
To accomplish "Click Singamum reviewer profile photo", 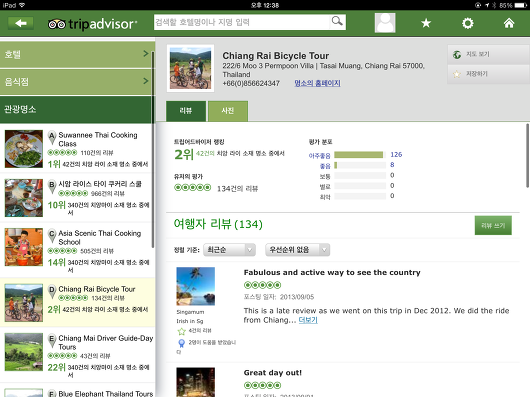I will coord(195,286).
